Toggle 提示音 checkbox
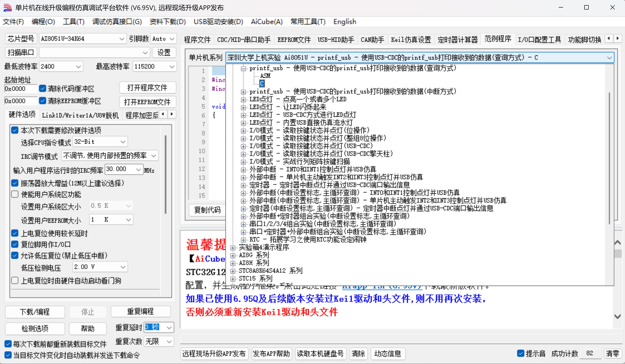Screen dimensions: 625x364 tap(521, 353)
